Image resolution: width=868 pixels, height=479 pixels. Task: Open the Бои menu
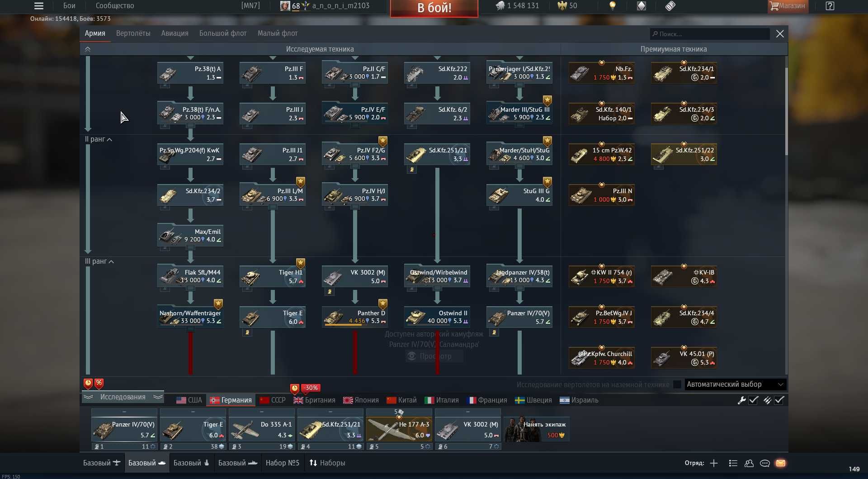pos(69,6)
